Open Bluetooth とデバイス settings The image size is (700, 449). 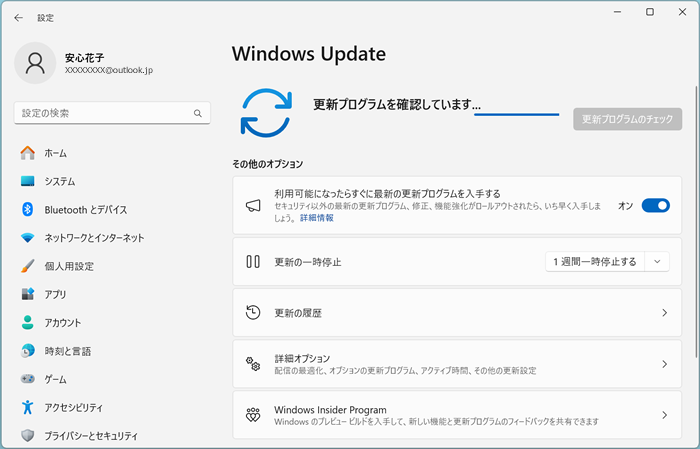click(x=86, y=210)
